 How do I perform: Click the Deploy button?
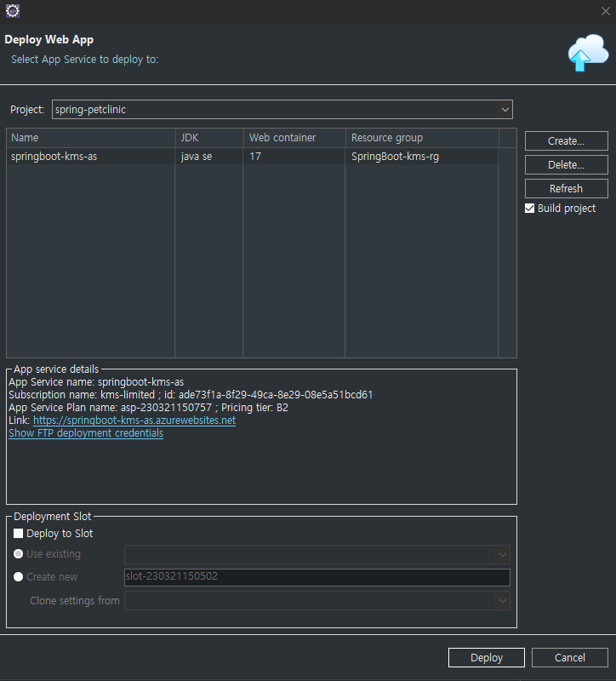[487, 657]
